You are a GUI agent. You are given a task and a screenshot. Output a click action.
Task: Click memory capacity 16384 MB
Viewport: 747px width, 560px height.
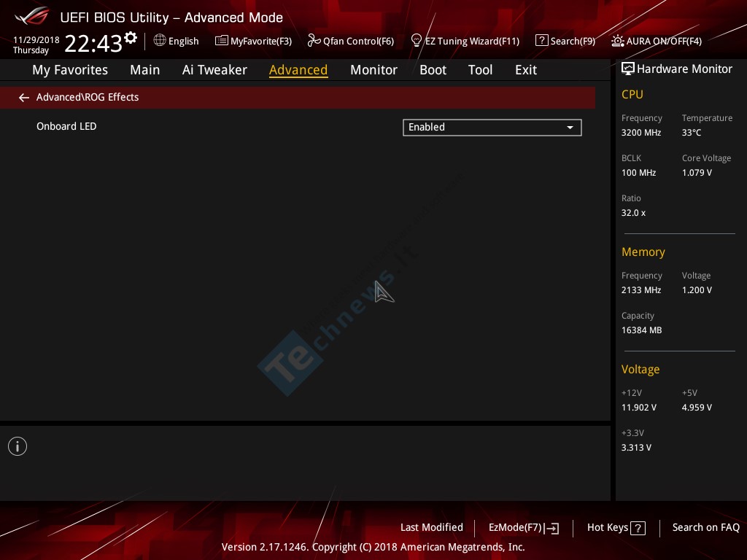(641, 330)
